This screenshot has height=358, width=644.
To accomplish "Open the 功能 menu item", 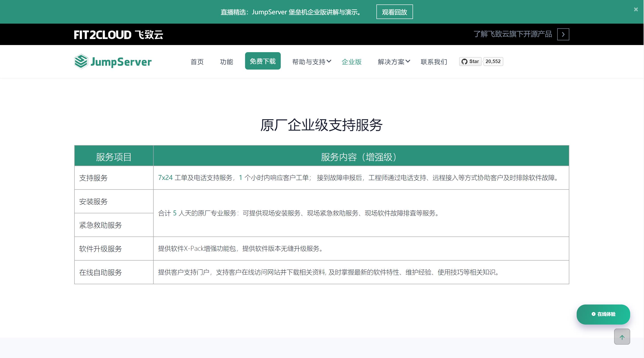I will click(x=227, y=62).
